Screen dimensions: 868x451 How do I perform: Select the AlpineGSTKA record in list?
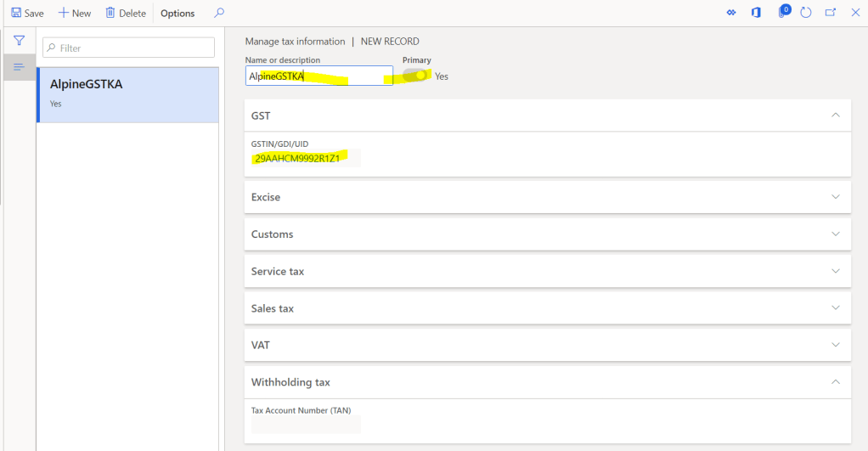coord(127,92)
